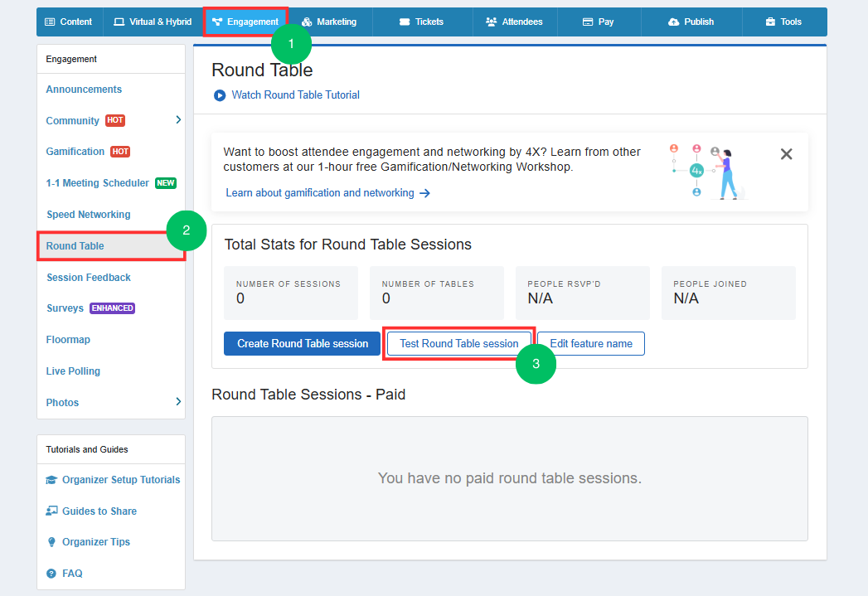The image size is (868, 596).
Task: Click the tutorial play icon
Action: pos(220,95)
